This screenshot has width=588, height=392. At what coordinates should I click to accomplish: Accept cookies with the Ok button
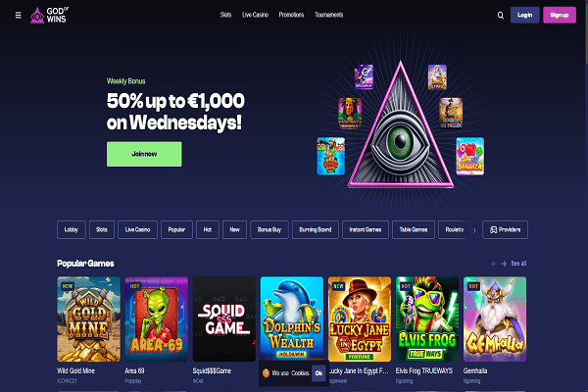click(318, 373)
